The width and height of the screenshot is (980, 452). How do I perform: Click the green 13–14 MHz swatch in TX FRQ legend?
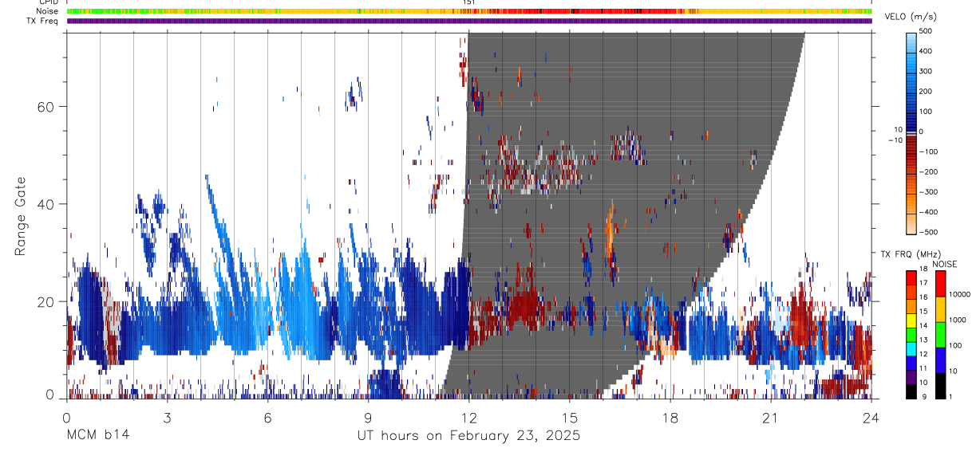pos(912,334)
